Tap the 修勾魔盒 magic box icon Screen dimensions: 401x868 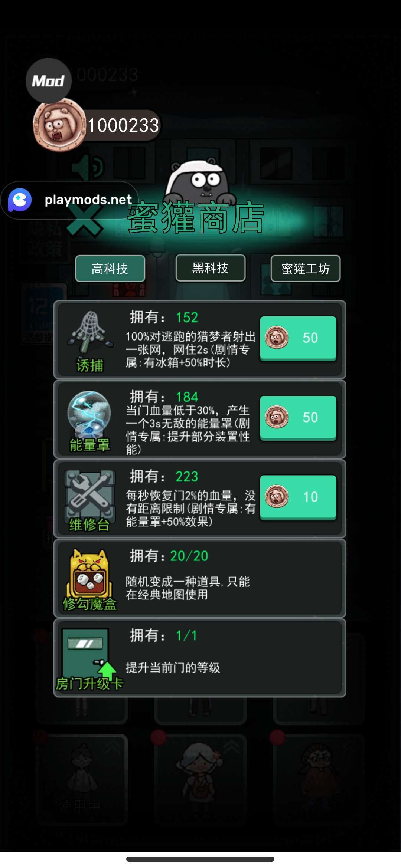click(x=89, y=573)
